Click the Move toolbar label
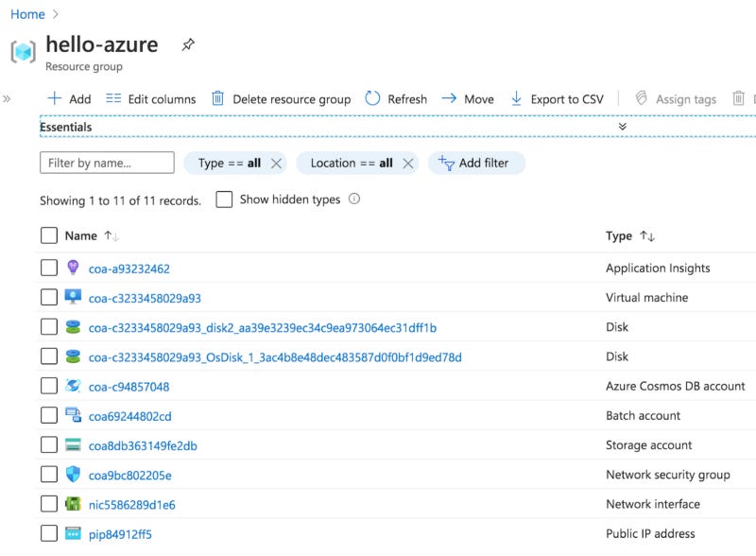 (x=479, y=99)
